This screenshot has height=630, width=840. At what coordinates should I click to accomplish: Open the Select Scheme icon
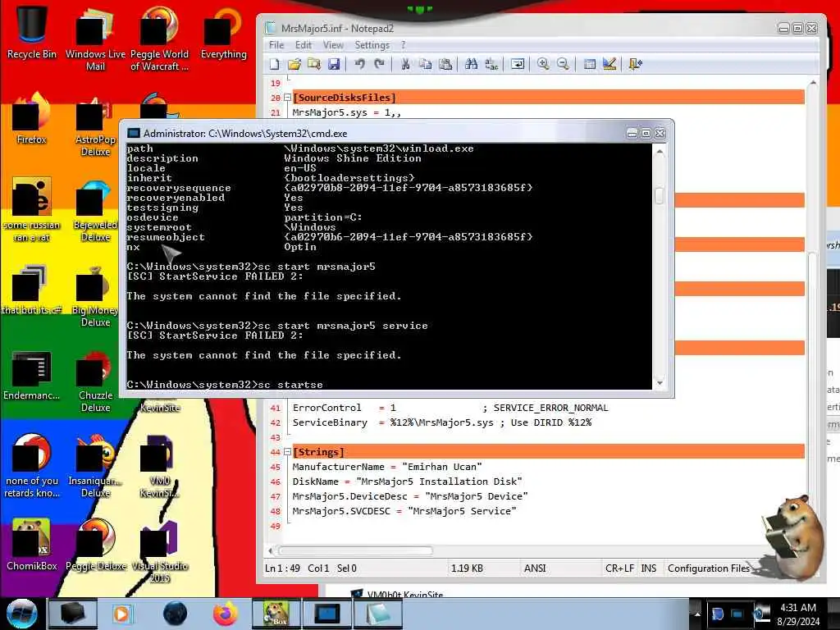click(x=589, y=64)
